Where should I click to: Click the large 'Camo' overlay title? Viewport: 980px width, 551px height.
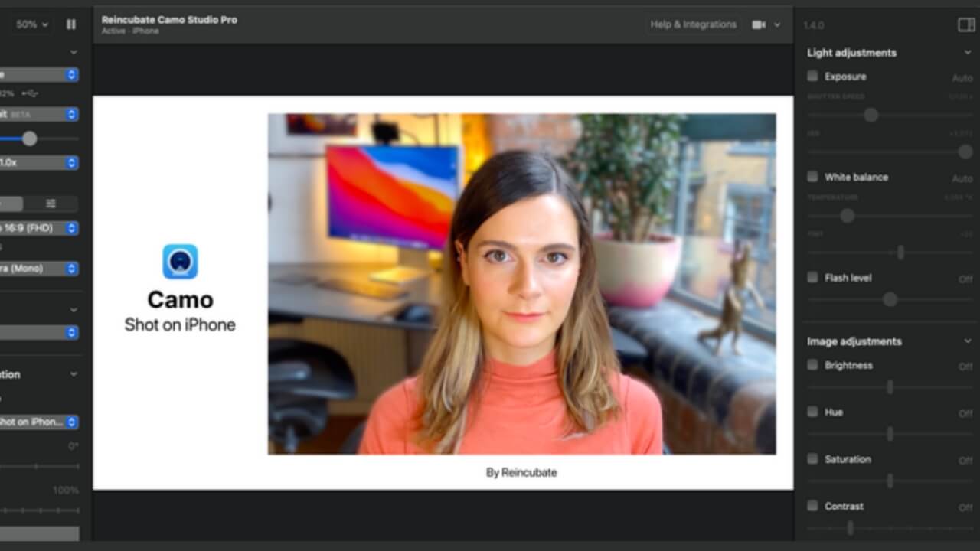click(x=180, y=299)
